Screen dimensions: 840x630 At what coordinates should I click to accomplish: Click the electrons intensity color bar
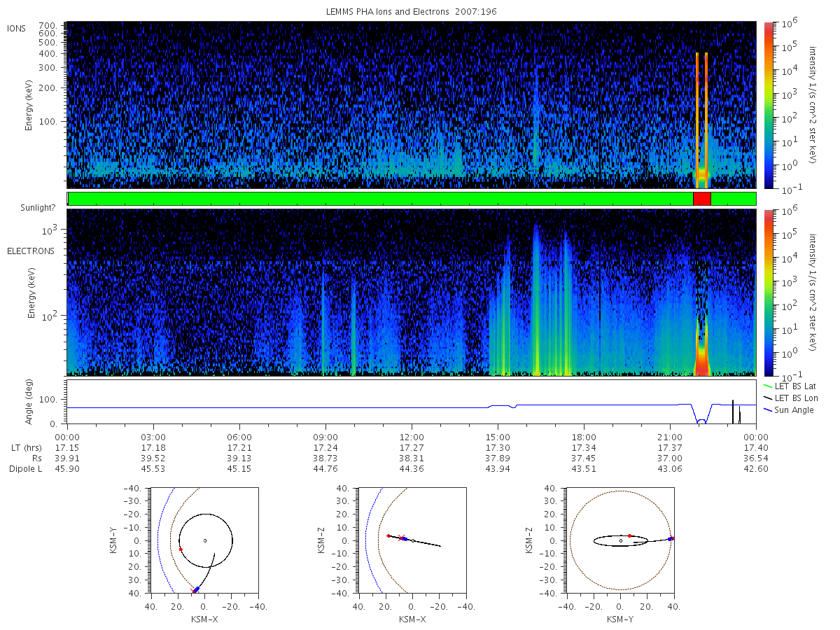[768, 293]
